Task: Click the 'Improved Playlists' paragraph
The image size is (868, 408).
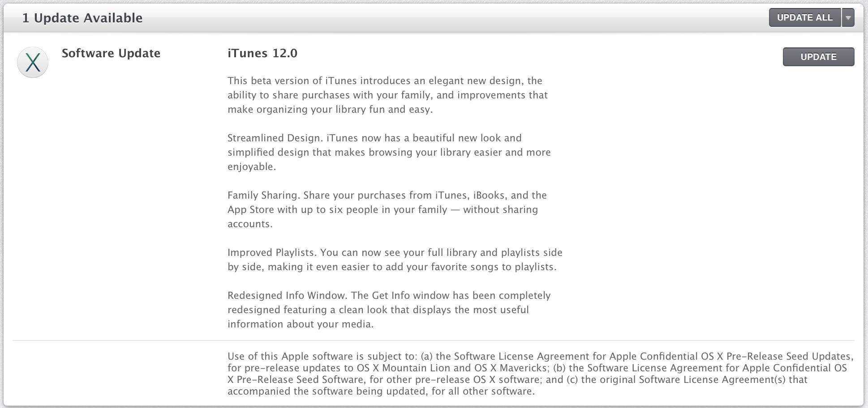Action: pos(395,259)
